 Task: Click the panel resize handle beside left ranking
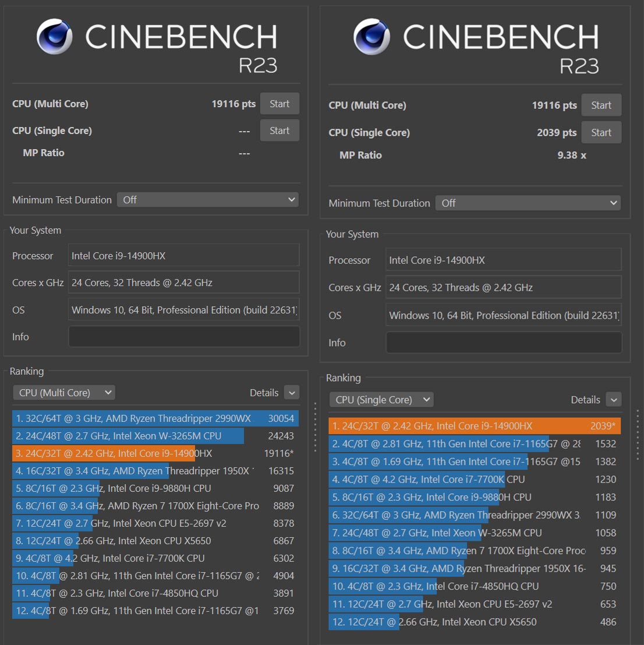point(315,427)
